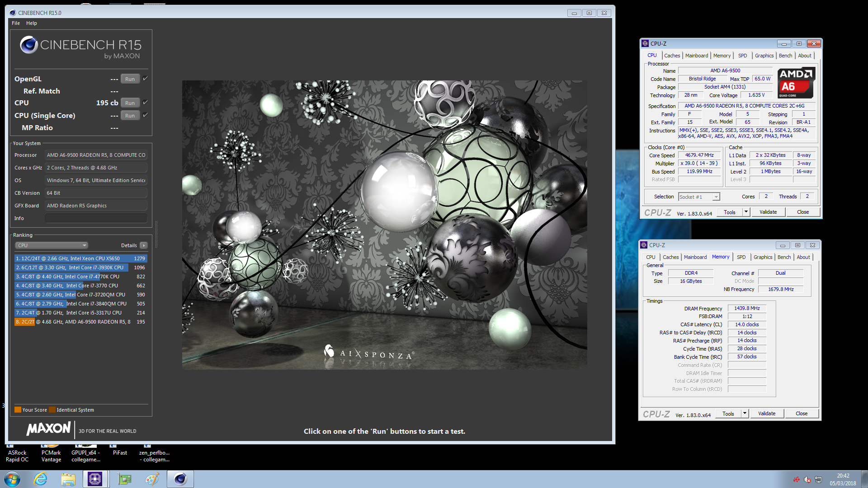Toggle the OpenGL test checkbox
Screen dimensions: 868x488
tap(145, 79)
